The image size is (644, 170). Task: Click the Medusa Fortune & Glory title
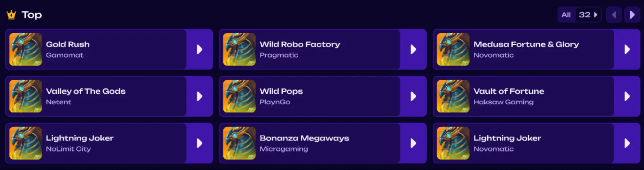526,45
